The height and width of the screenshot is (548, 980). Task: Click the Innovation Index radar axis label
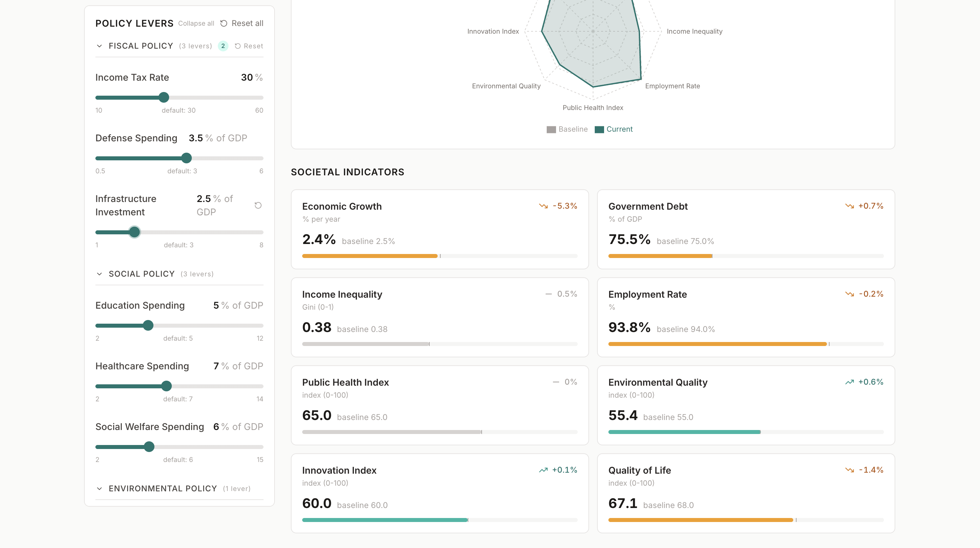click(x=493, y=32)
